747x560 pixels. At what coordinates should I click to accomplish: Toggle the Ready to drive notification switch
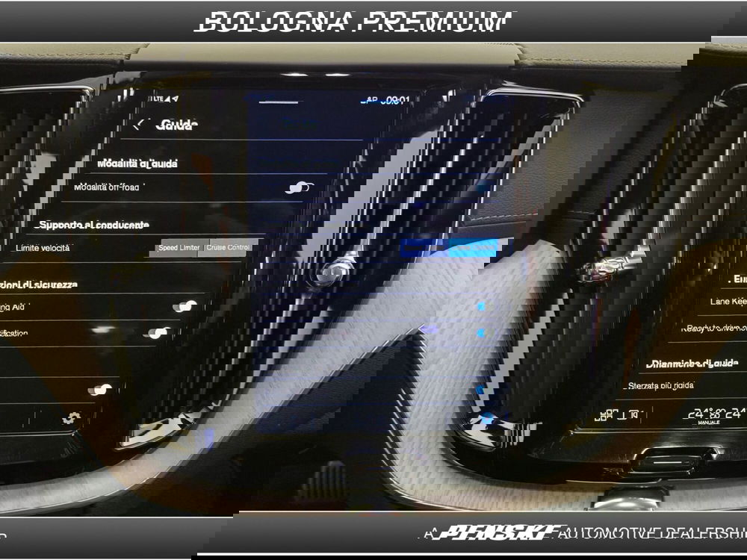[157, 333]
